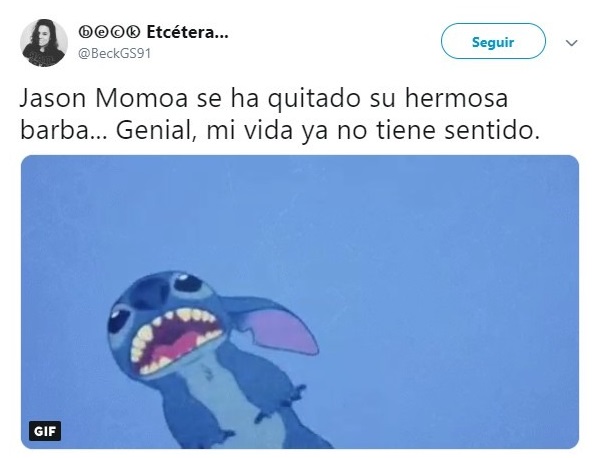Viewport: 594px width, 458px height.
Task: Follow the user with the Seguir button
Action: 493,41
